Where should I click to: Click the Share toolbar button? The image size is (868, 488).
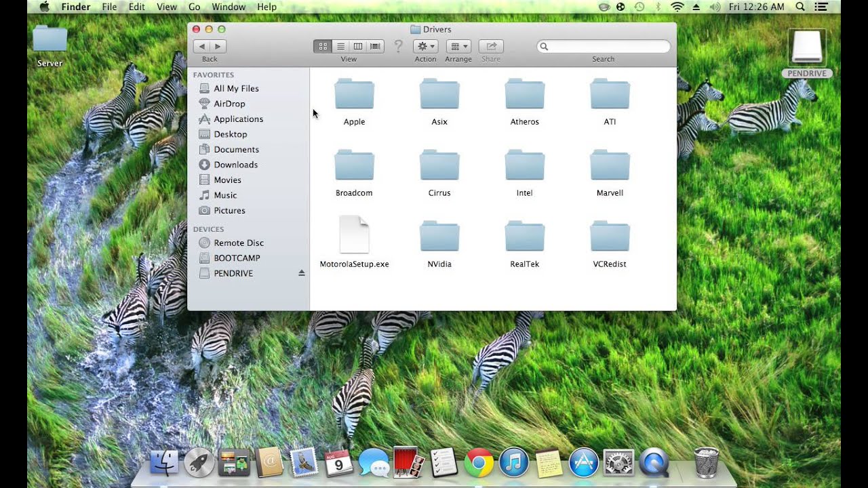[491, 46]
